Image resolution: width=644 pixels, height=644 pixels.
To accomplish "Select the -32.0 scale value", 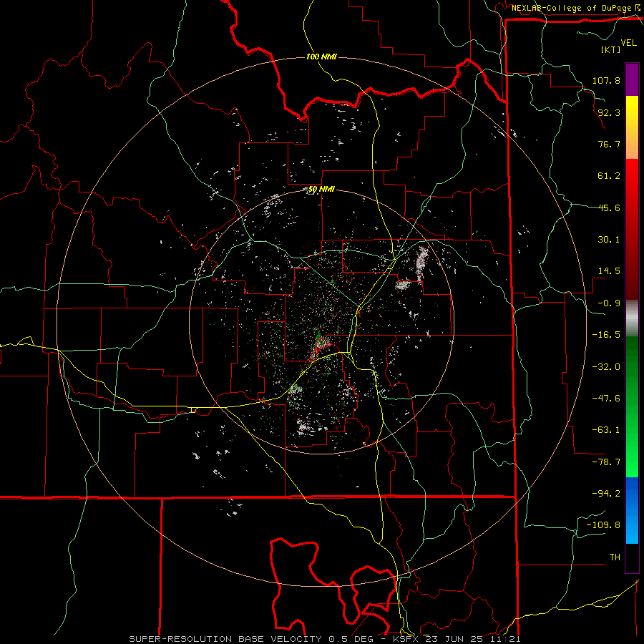I will pos(606,367).
